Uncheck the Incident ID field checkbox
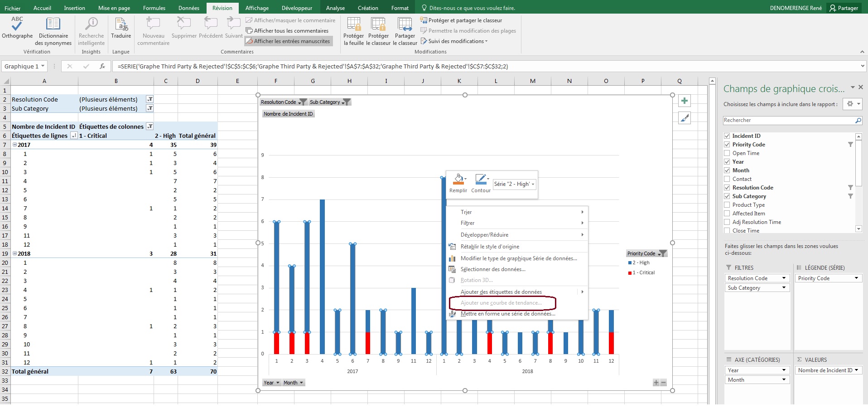Image resolution: width=868 pixels, height=418 pixels. coord(727,136)
